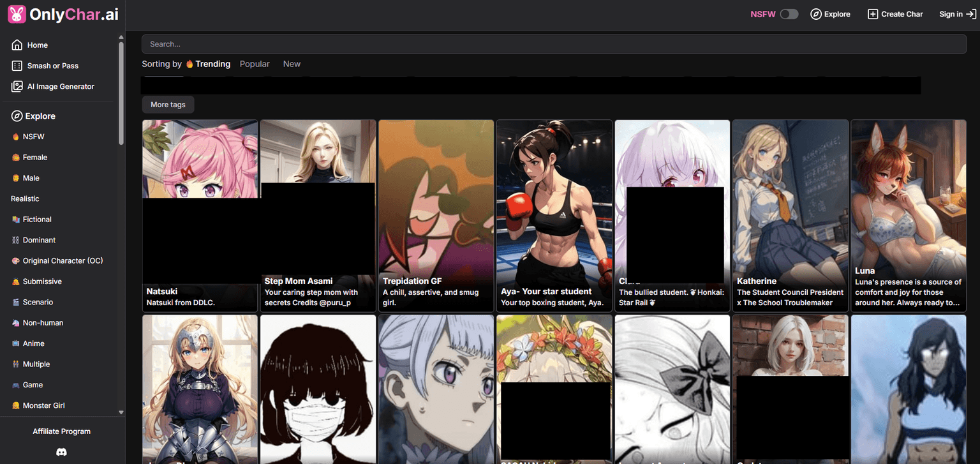The width and height of the screenshot is (980, 464).
Task: Open the Step Mom Asami character card
Action: click(318, 216)
